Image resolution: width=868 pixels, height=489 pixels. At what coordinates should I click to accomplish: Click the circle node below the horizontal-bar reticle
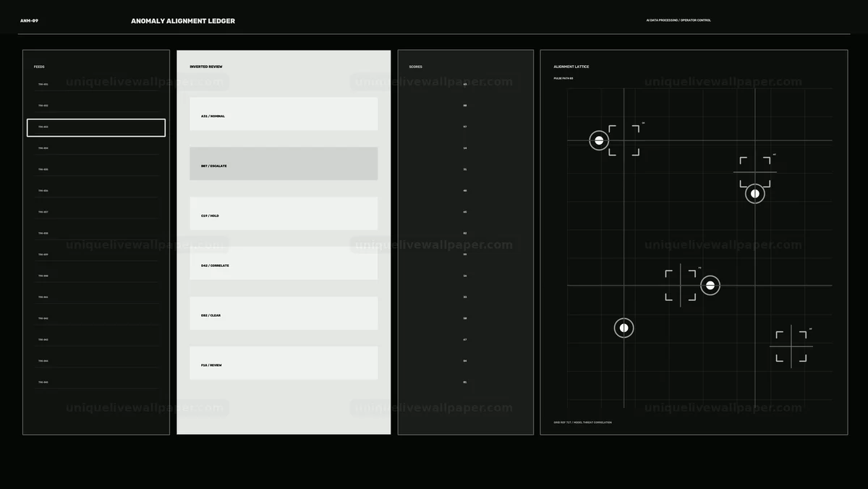[x=755, y=194]
